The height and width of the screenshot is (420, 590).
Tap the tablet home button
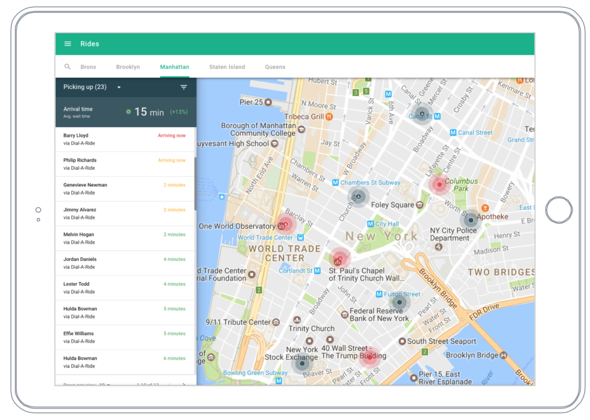click(559, 210)
